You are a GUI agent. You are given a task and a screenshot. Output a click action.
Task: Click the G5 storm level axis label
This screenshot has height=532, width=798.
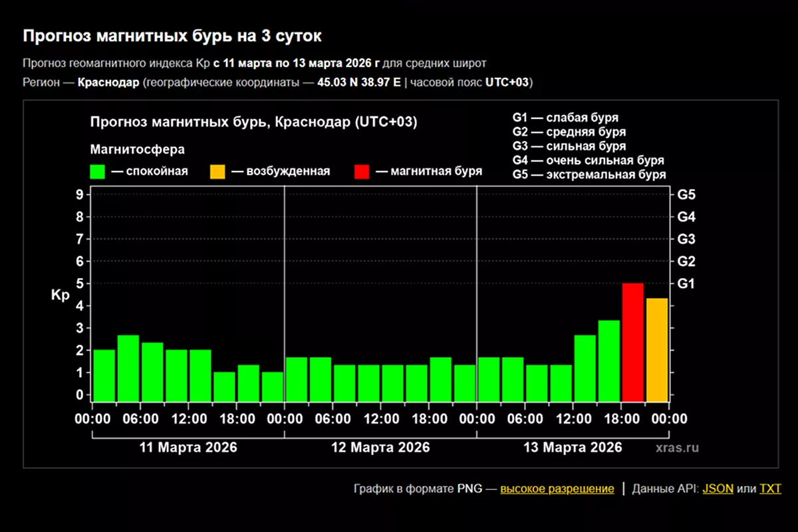pos(686,196)
